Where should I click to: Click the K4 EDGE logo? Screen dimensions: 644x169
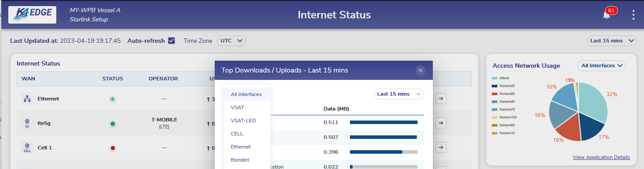[32, 15]
